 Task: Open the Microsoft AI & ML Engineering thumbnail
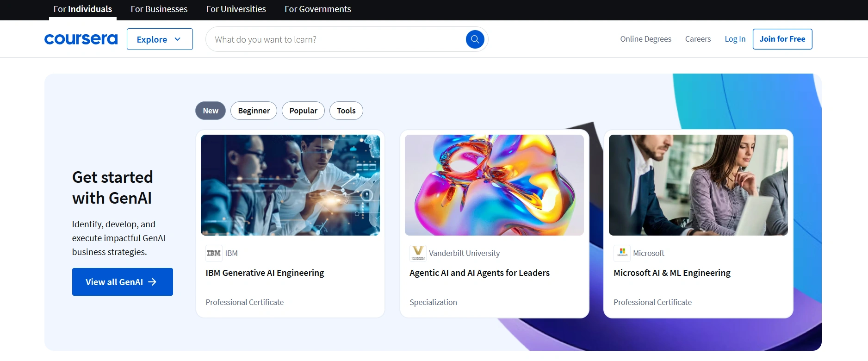[x=698, y=185]
